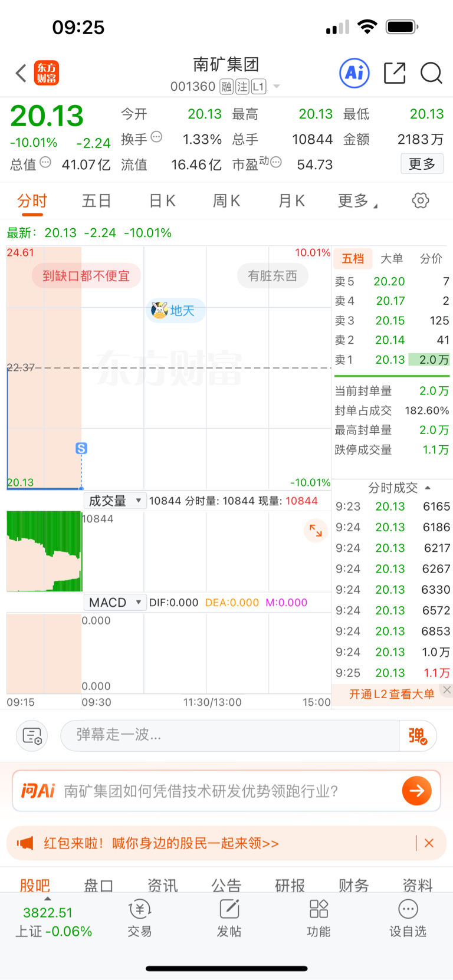The height and width of the screenshot is (980, 453).
Task: Tap the blue S marker on chart
Action: tap(81, 448)
